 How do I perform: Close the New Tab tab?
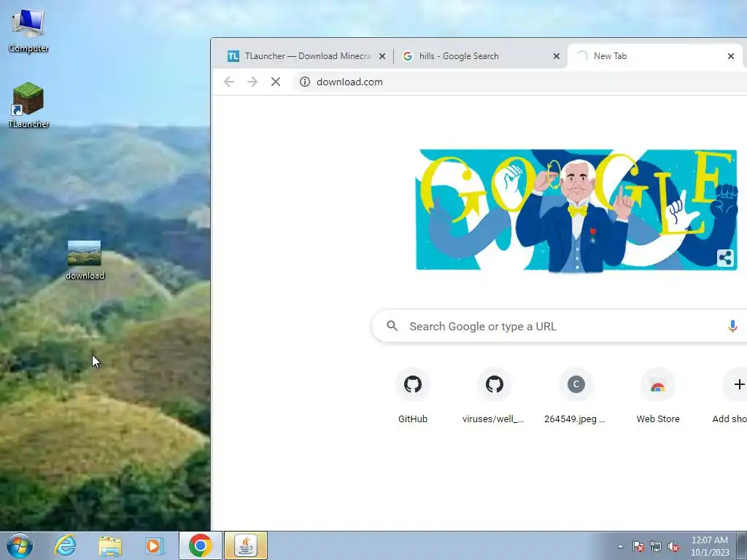731,56
